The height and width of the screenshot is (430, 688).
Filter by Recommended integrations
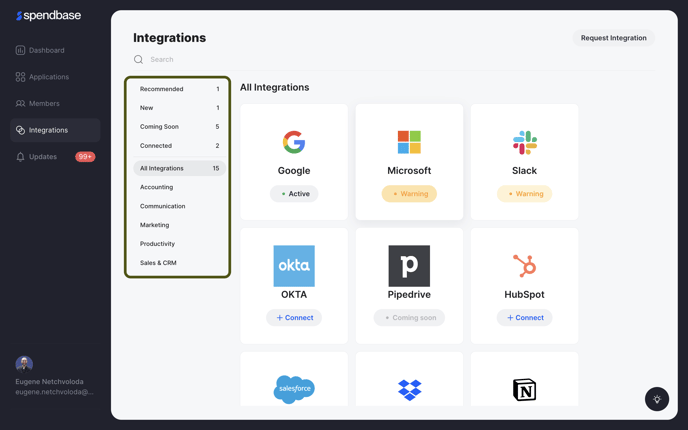tap(179, 89)
